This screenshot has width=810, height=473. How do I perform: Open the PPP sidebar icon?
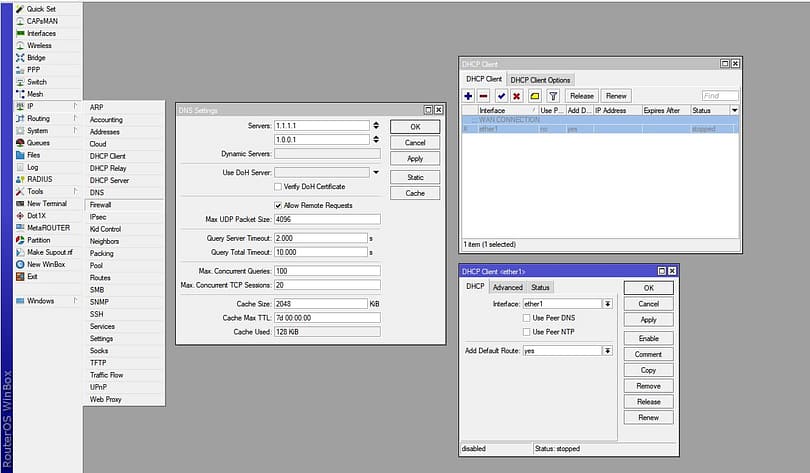pyautogui.click(x=20, y=70)
